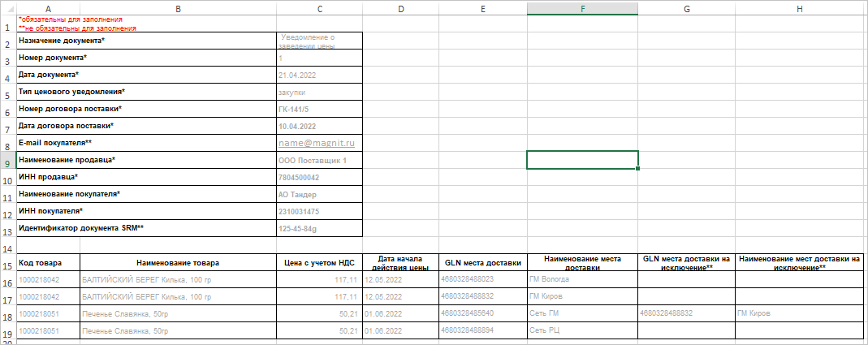Click the select-all corner of the sheet

click(x=7, y=7)
